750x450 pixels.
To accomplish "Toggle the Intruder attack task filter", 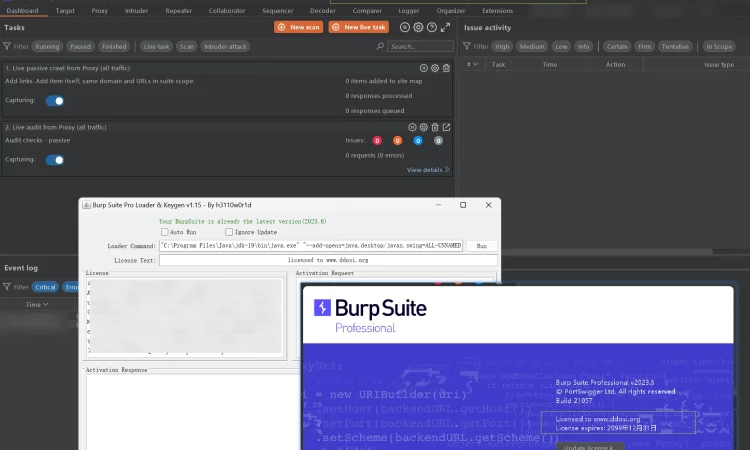I will 225,46.
